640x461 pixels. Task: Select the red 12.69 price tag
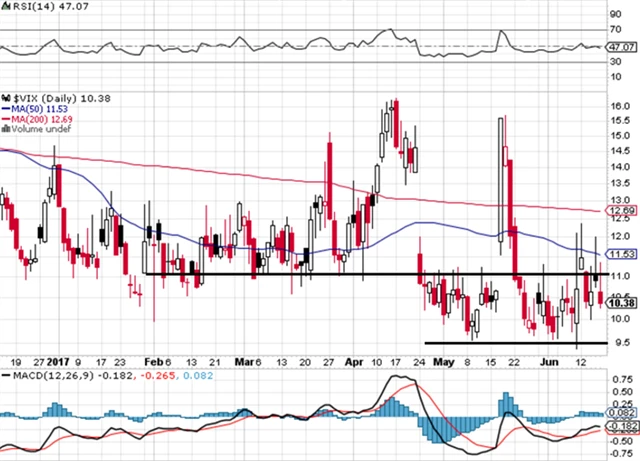(622, 211)
